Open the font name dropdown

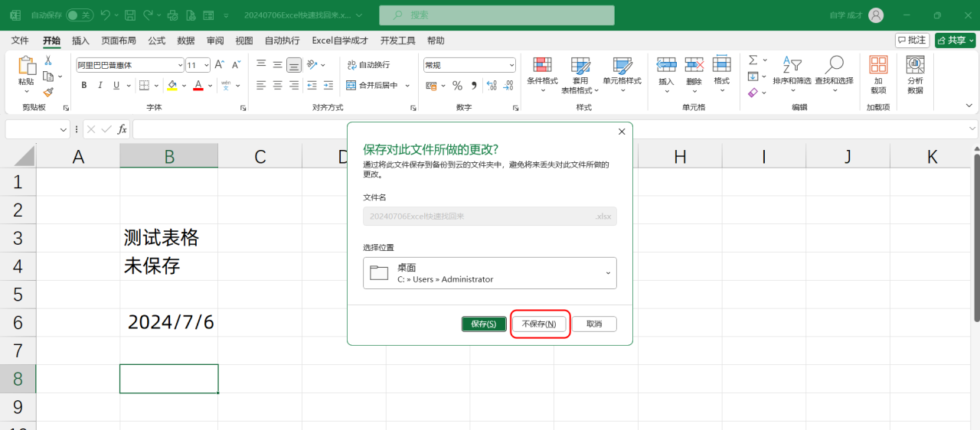click(x=181, y=65)
